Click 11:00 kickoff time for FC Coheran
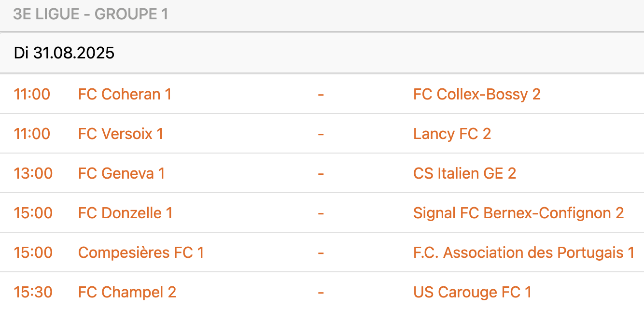 pos(32,94)
